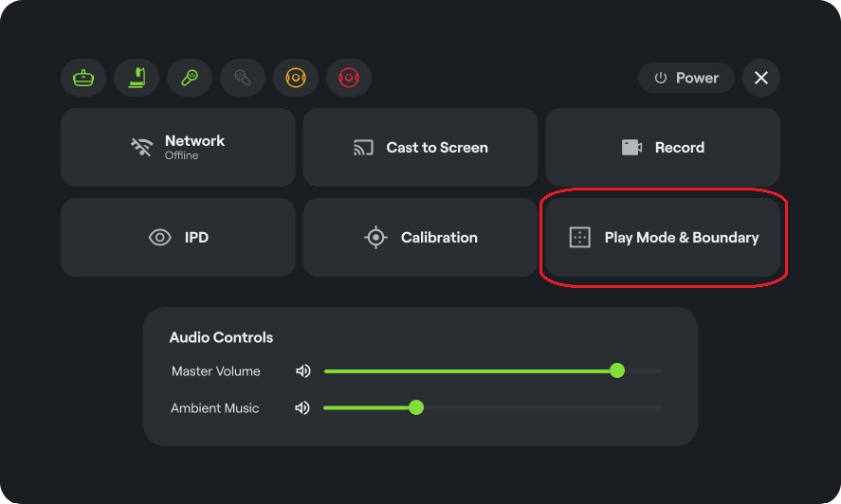841x504 pixels.
Task: Click the green base station status icon
Action: click(x=137, y=78)
